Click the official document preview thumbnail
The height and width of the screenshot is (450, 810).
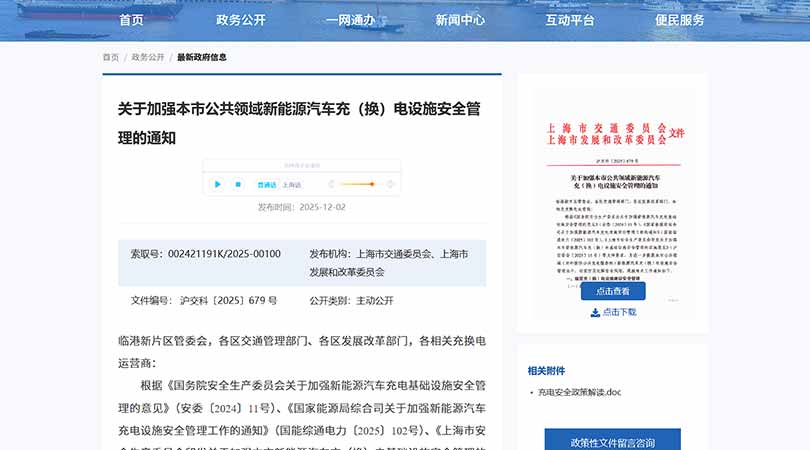pyautogui.click(x=613, y=200)
